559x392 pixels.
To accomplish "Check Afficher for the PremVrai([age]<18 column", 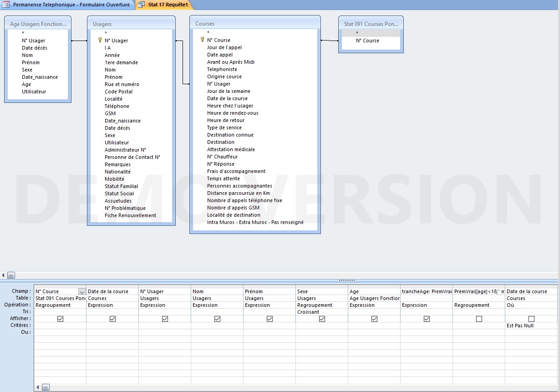I will click(479, 319).
